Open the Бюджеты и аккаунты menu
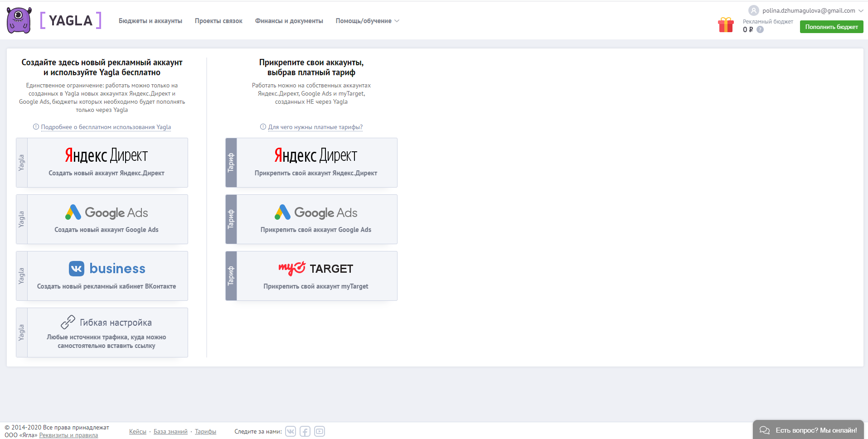The width and height of the screenshot is (868, 439). click(150, 21)
